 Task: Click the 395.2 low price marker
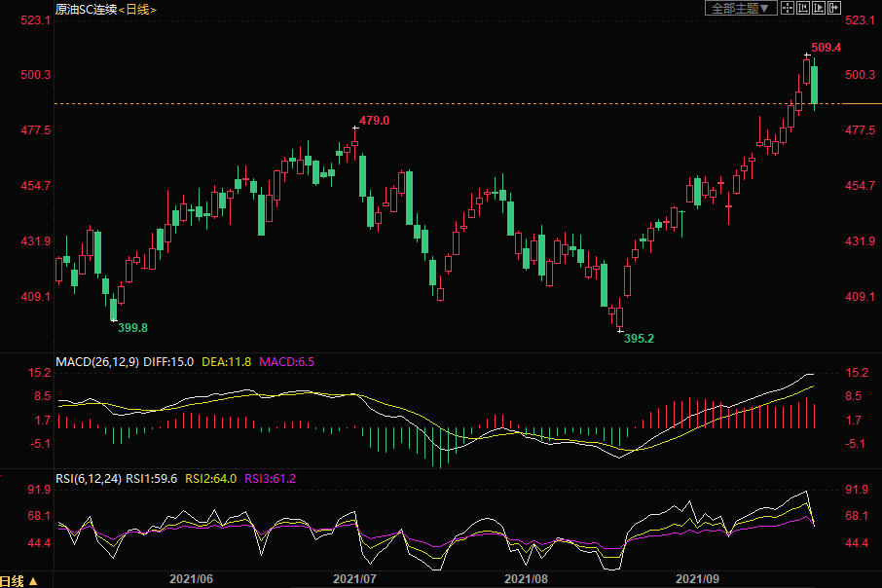(x=639, y=339)
